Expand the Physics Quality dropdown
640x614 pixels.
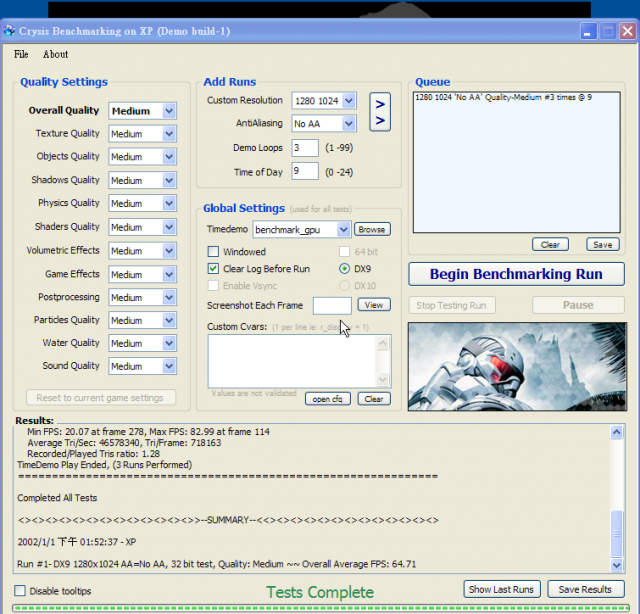pyautogui.click(x=169, y=203)
